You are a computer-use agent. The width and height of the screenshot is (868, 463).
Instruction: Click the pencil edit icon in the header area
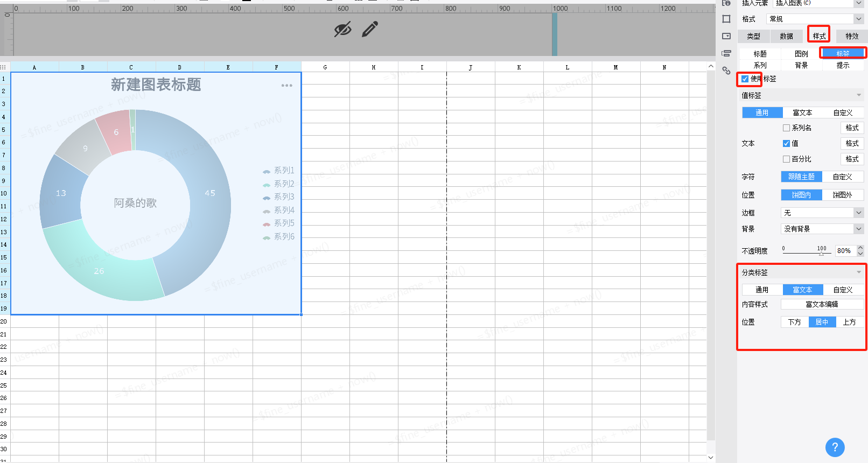(370, 29)
